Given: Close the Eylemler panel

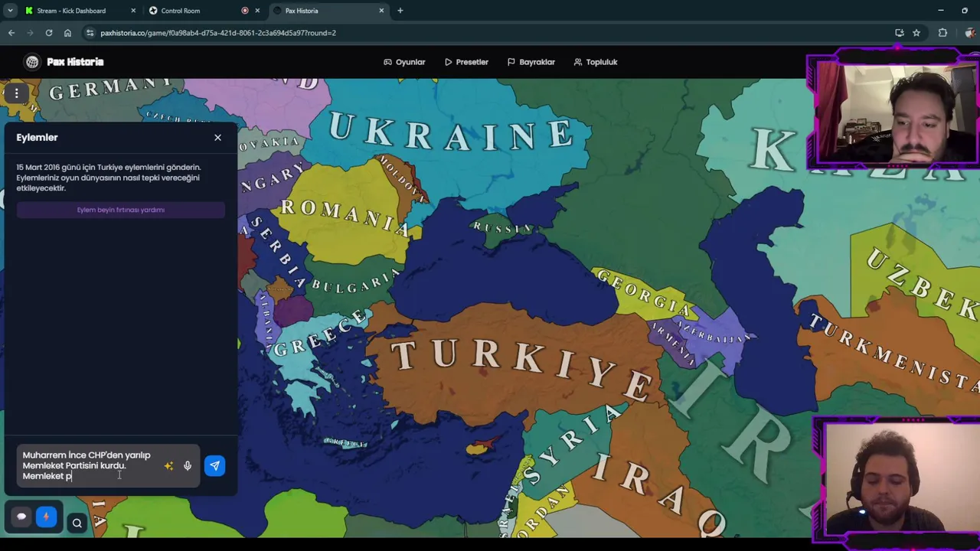Looking at the screenshot, I should point(217,138).
